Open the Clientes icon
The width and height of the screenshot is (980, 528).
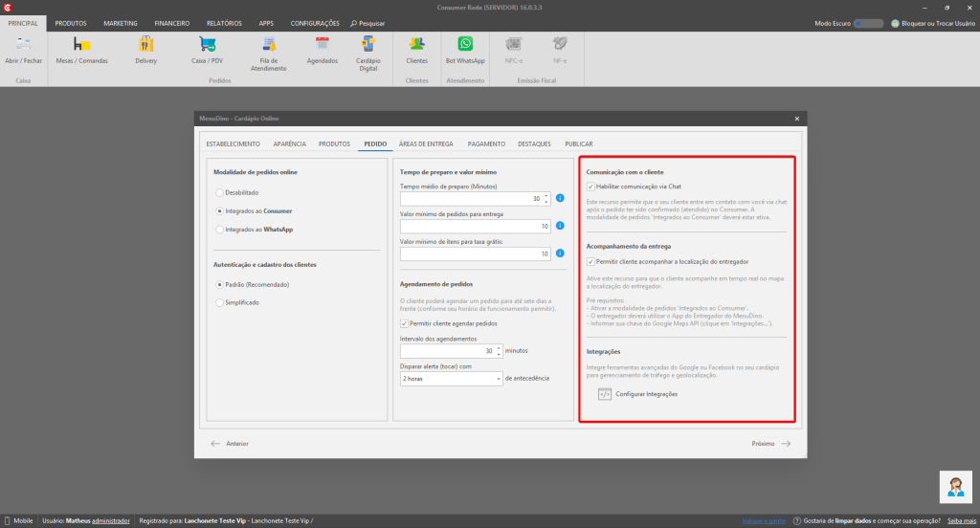416,44
